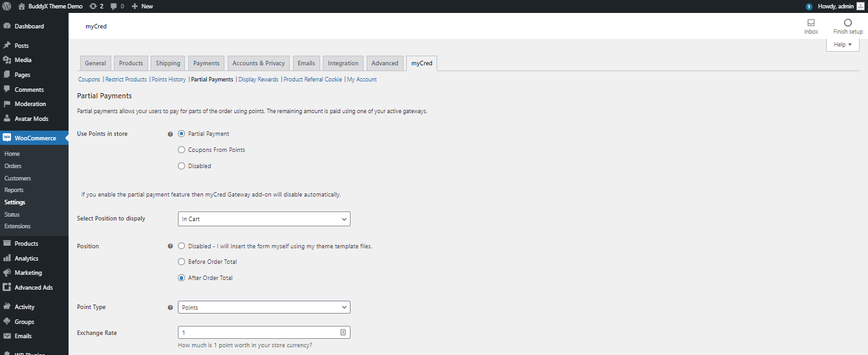Choose After Order Total position
Screen dimensions: 868x355
(x=182, y=277)
